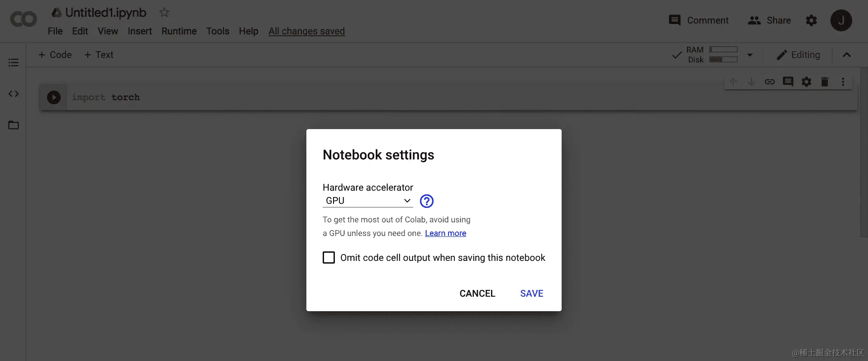Screen dimensions: 868x361
Task: Click the Share button
Action: pyautogui.click(x=769, y=20)
